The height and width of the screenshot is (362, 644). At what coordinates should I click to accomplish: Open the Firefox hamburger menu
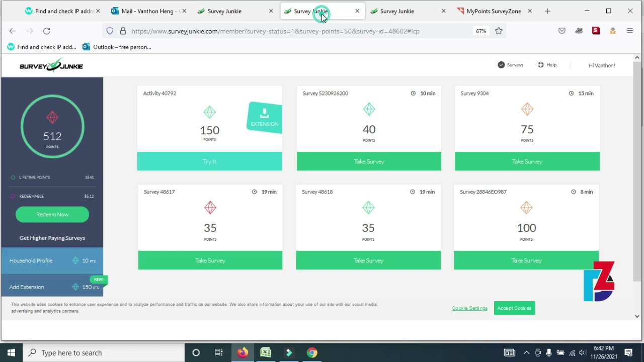coord(629,31)
